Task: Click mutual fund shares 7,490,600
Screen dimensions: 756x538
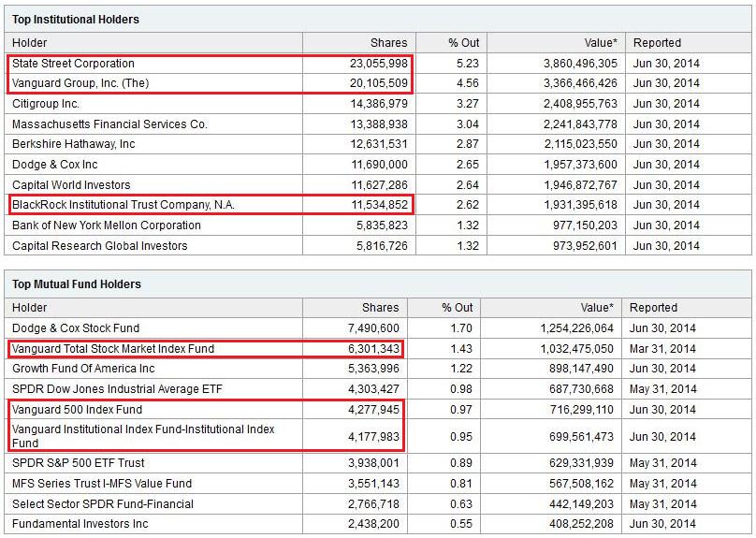Action: tap(373, 327)
